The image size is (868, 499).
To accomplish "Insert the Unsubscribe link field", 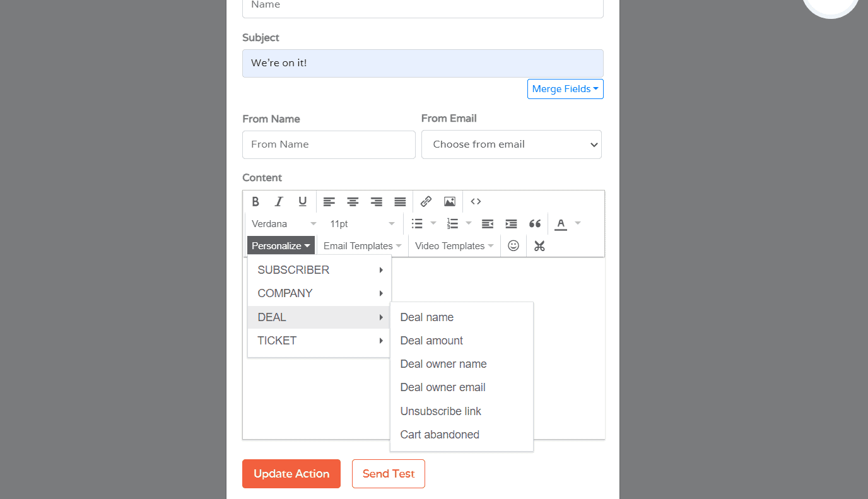I will [462, 411].
